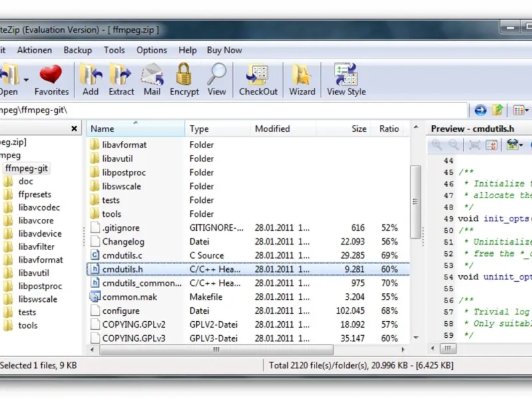Click the cmdutils.c file icon

[95, 255]
